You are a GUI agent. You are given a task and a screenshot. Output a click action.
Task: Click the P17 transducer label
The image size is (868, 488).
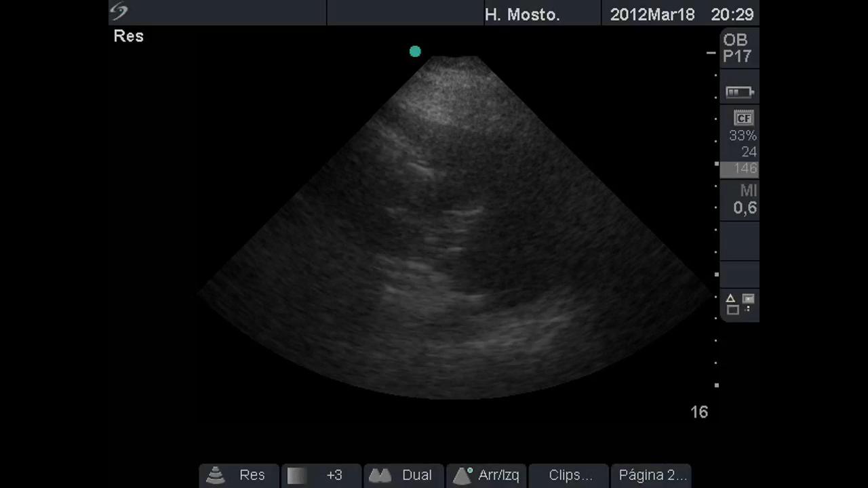(736, 56)
